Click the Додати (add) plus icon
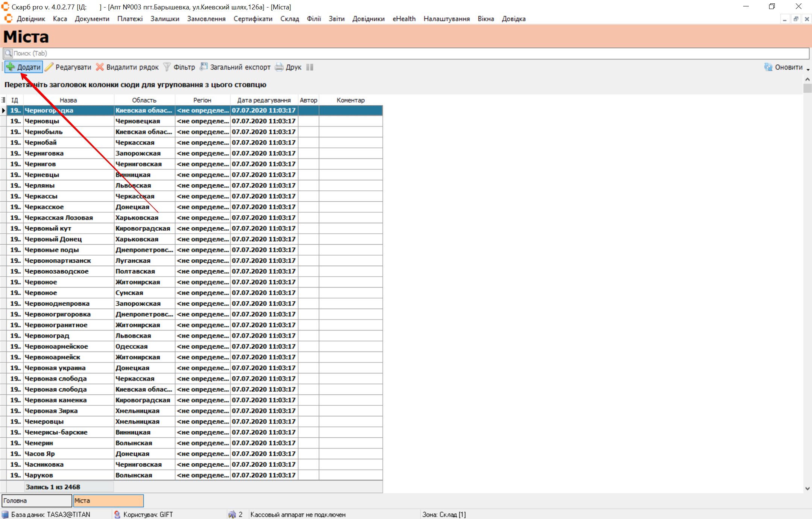The height and width of the screenshot is (519, 812). pos(11,67)
